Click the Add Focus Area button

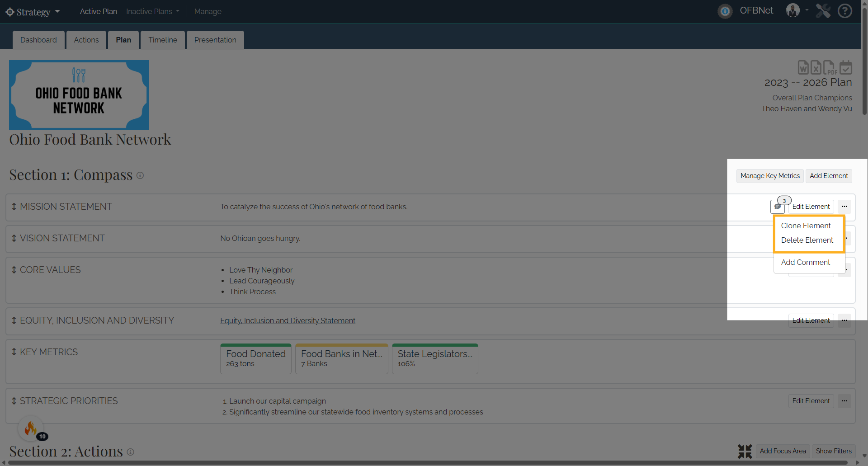pos(783,451)
